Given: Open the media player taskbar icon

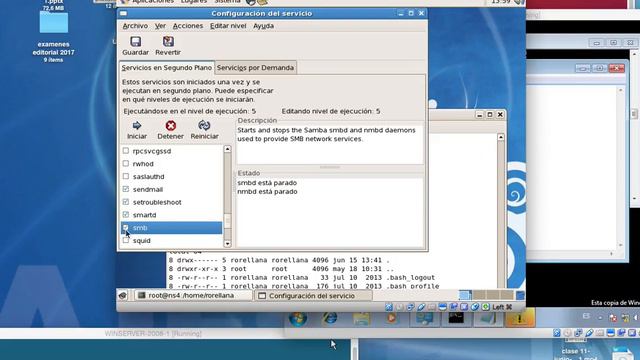Looking at the screenshot, I should tap(391, 318).
